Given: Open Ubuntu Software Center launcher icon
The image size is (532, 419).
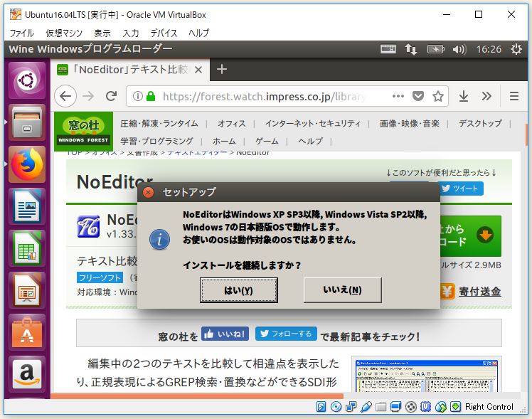Looking at the screenshot, I should (x=27, y=332).
